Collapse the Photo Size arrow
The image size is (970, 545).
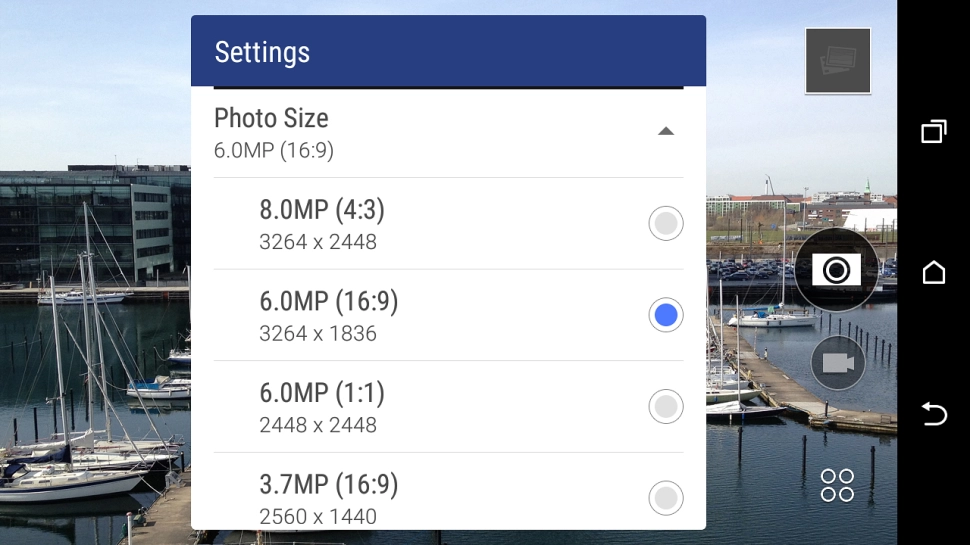[666, 131]
